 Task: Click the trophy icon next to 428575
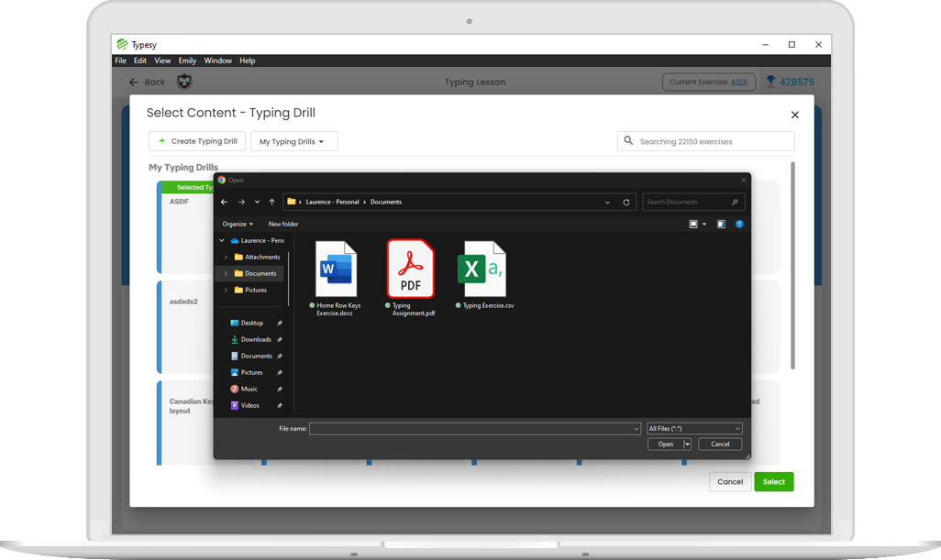770,82
